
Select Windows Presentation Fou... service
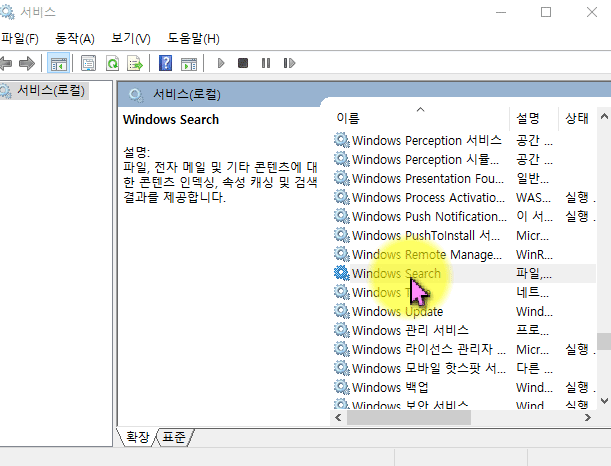(464, 178)
